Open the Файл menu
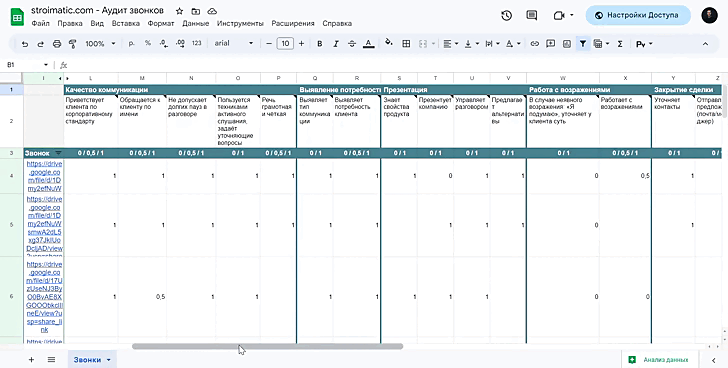This screenshot has height=368, width=728. [40, 23]
